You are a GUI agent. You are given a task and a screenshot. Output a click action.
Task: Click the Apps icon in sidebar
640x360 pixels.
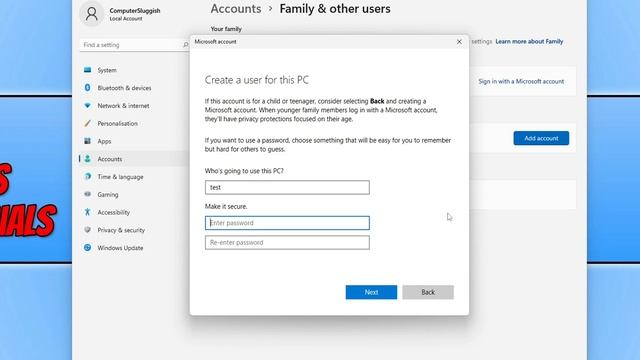pyautogui.click(x=87, y=141)
